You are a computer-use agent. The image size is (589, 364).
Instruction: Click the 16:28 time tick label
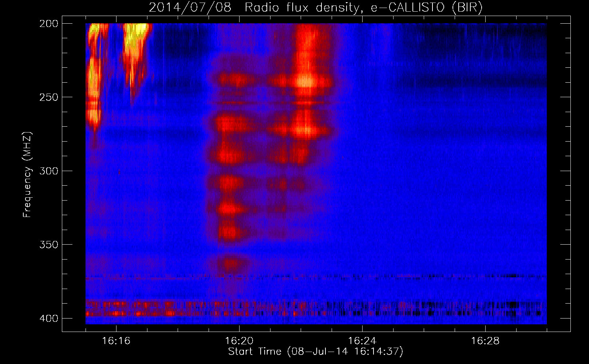pos(485,341)
